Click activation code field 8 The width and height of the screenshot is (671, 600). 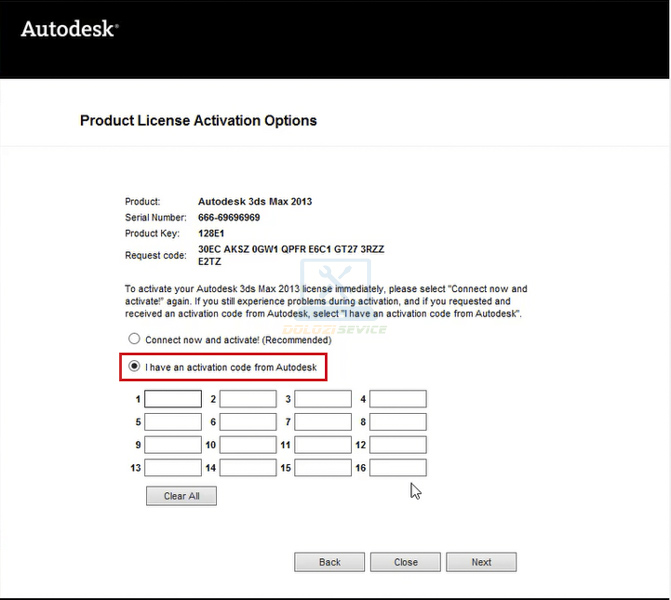click(x=398, y=422)
